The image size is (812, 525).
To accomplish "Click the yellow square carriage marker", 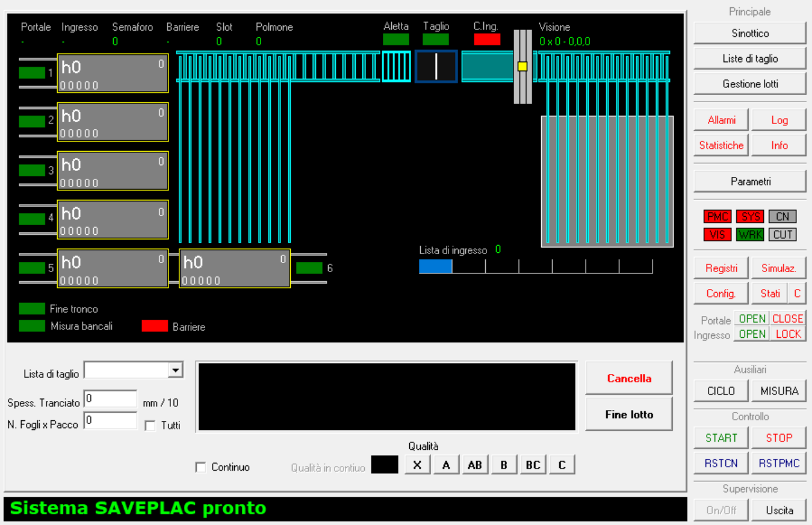I will (522, 66).
